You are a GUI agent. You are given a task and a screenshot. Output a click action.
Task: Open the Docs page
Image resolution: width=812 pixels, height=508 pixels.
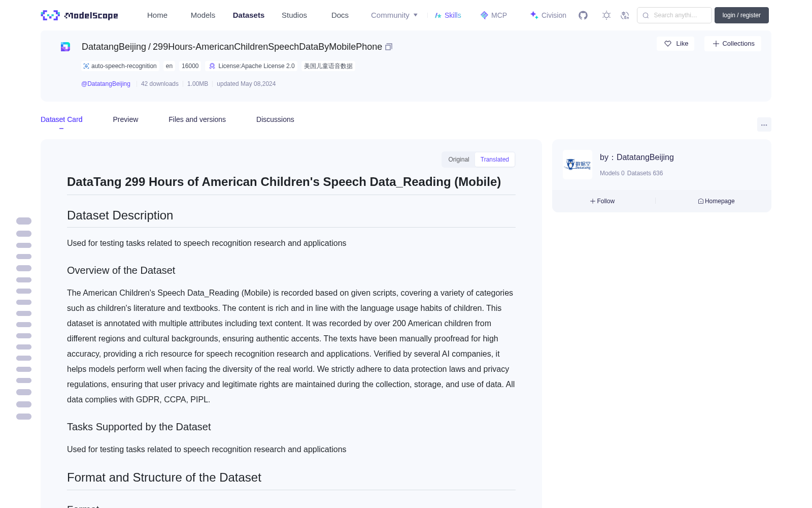(x=340, y=15)
